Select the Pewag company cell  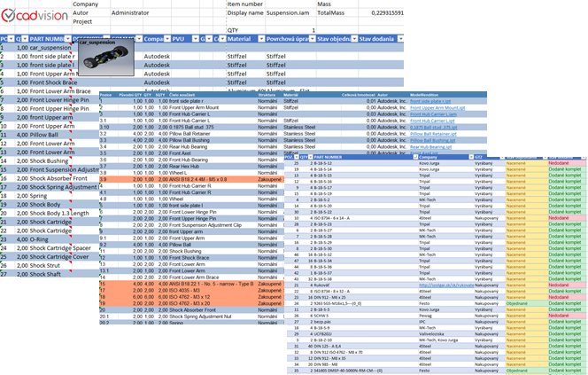point(426,316)
